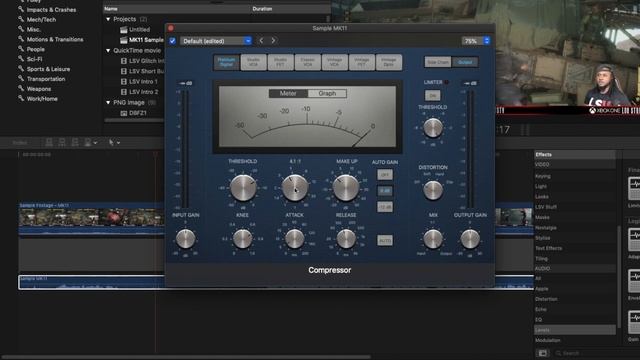The width and height of the screenshot is (640, 360).
Task: Toggle the Limiter ON button
Action: click(433, 96)
